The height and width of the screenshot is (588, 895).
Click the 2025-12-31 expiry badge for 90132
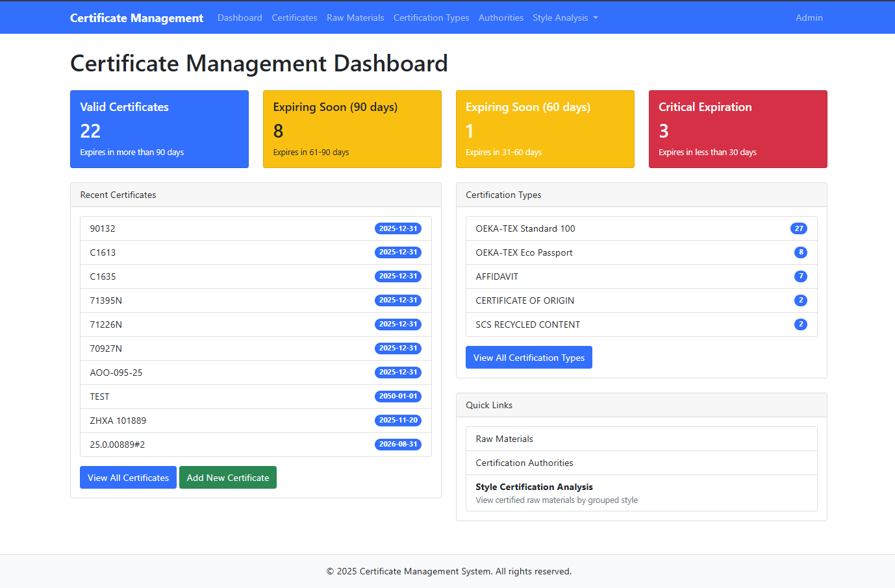pos(398,228)
